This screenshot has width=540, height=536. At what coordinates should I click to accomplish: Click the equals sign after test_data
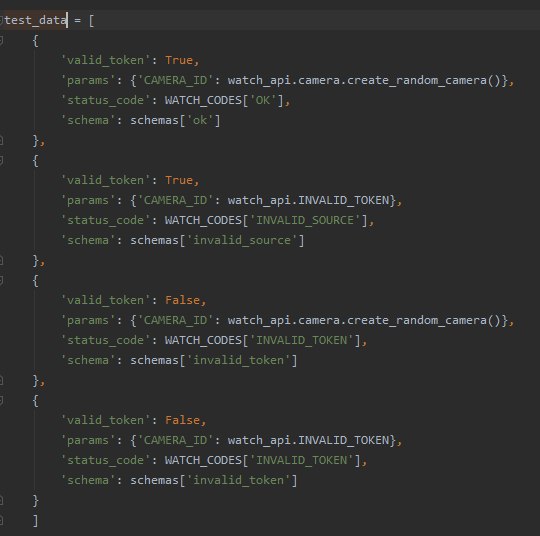click(x=77, y=20)
